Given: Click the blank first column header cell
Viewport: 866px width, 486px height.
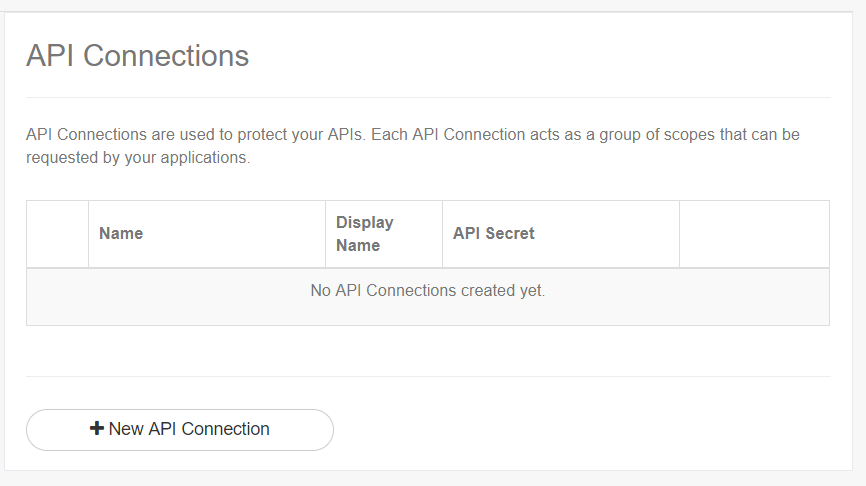Looking at the screenshot, I should click(58, 234).
